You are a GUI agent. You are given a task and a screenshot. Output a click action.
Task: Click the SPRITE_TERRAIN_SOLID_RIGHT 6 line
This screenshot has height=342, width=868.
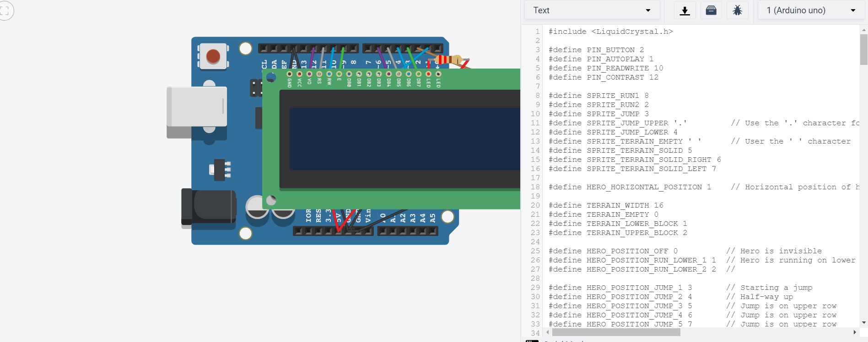(635, 160)
